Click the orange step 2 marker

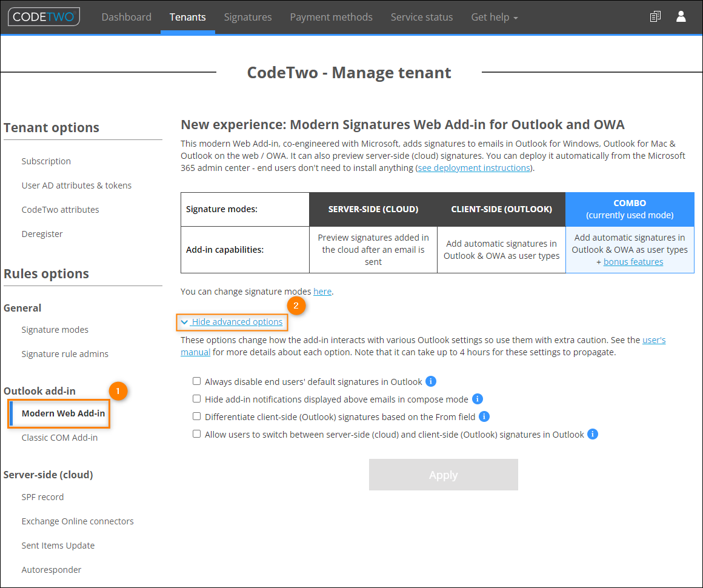297,306
